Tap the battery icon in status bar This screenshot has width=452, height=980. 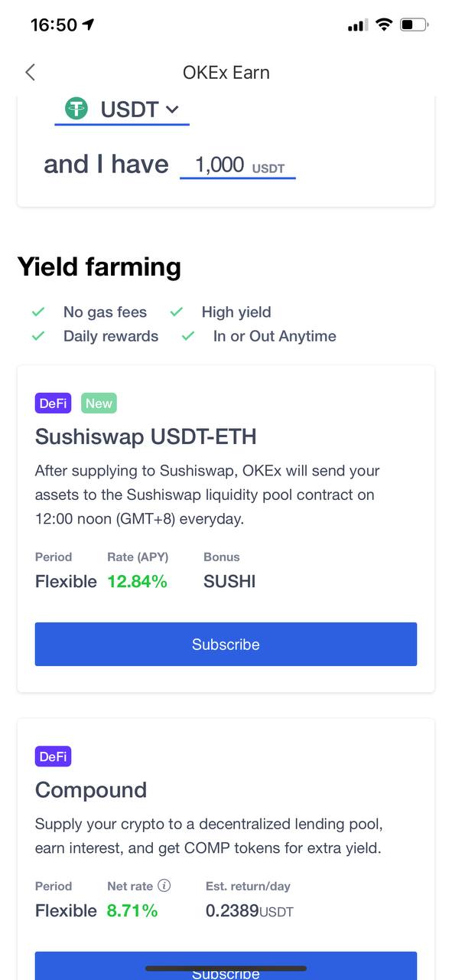[x=414, y=24]
